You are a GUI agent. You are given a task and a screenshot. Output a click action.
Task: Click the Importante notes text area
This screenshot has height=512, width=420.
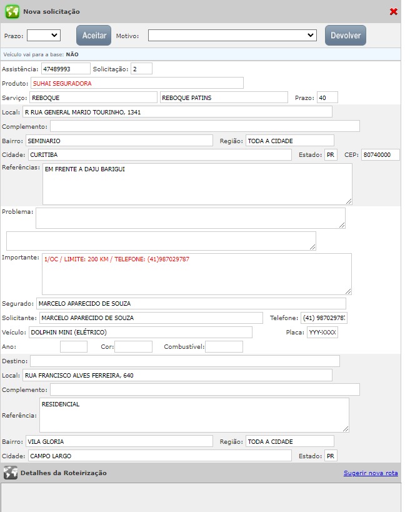pos(196,274)
